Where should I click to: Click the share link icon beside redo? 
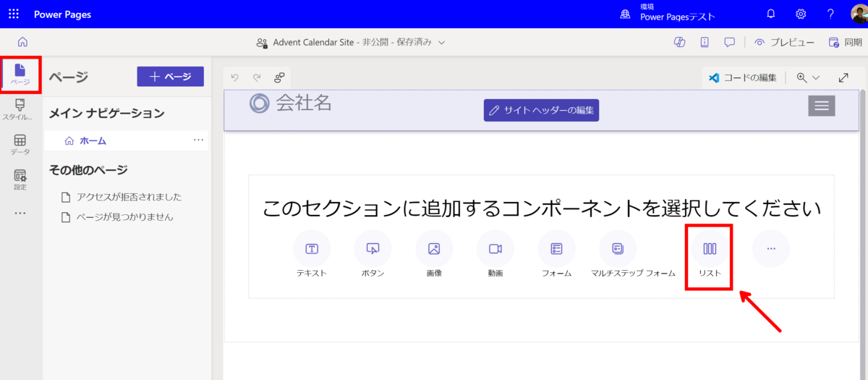point(278,77)
